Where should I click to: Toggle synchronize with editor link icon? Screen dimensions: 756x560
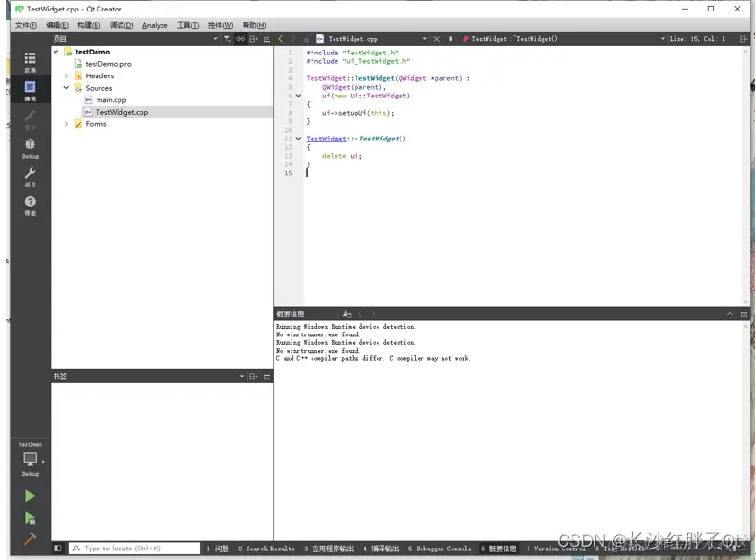pos(240,39)
